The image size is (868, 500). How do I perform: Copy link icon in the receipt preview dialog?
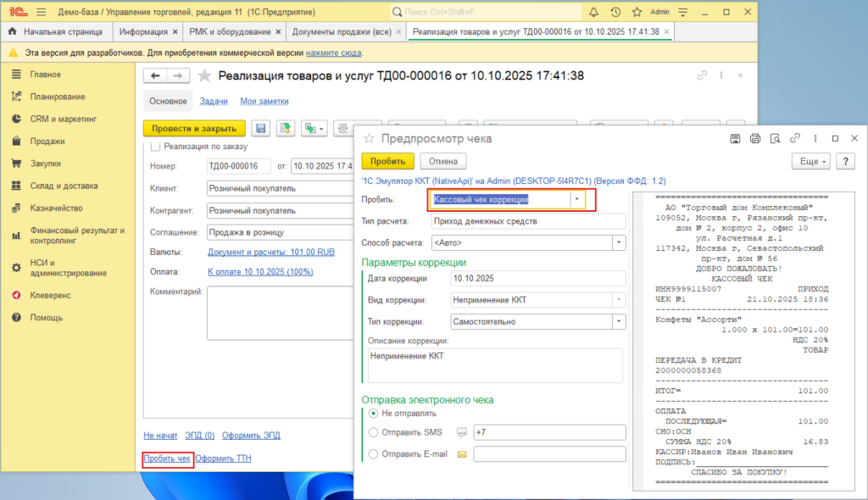point(795,138)
